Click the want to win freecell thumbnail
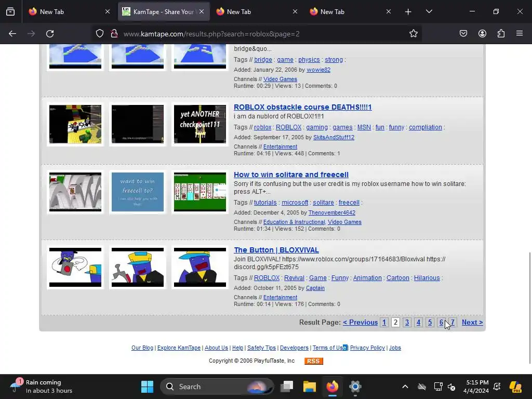 [137, 192]
